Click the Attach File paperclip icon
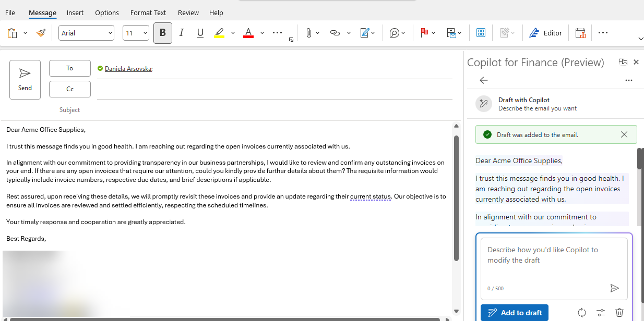 click(x=309, y=33)
